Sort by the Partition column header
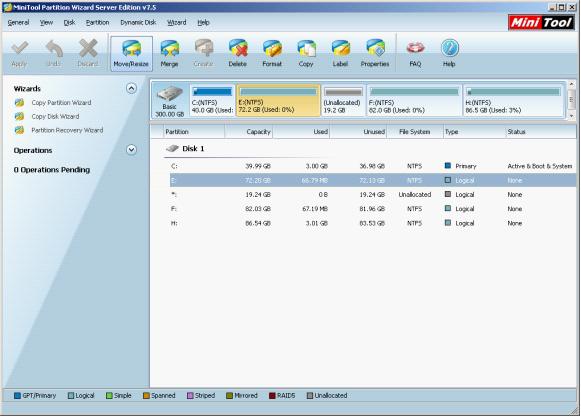 [x=194, y=132]
